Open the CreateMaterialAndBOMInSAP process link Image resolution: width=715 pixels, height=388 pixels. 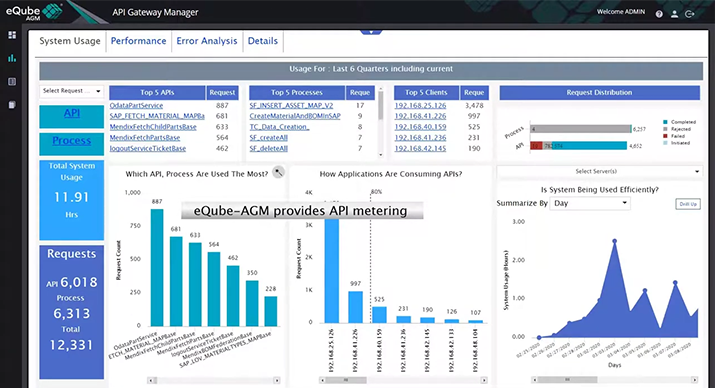point(295,116)
